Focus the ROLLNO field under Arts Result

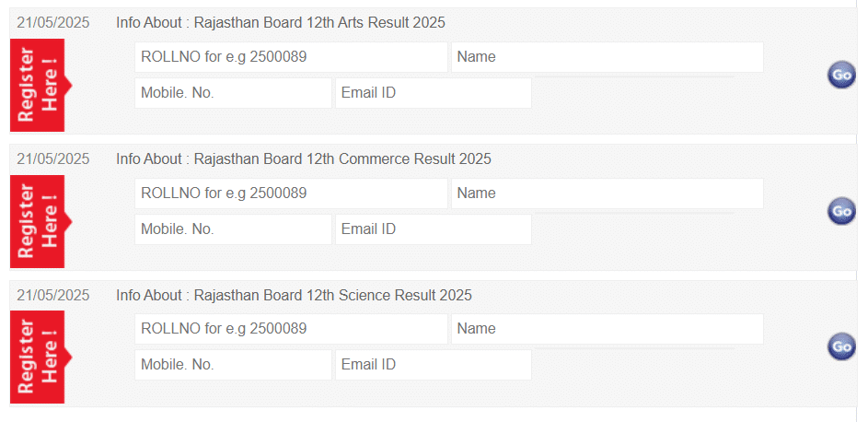291,57
